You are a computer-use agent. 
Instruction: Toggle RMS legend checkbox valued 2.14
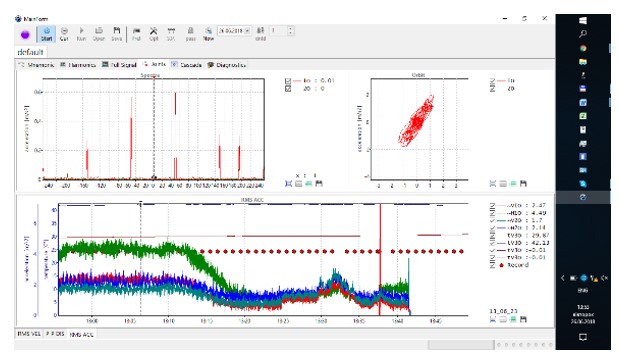(492, 228)
